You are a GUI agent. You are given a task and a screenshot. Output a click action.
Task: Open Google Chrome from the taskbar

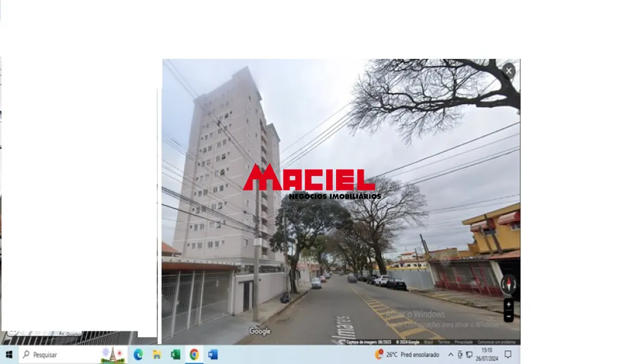point(194,355)
